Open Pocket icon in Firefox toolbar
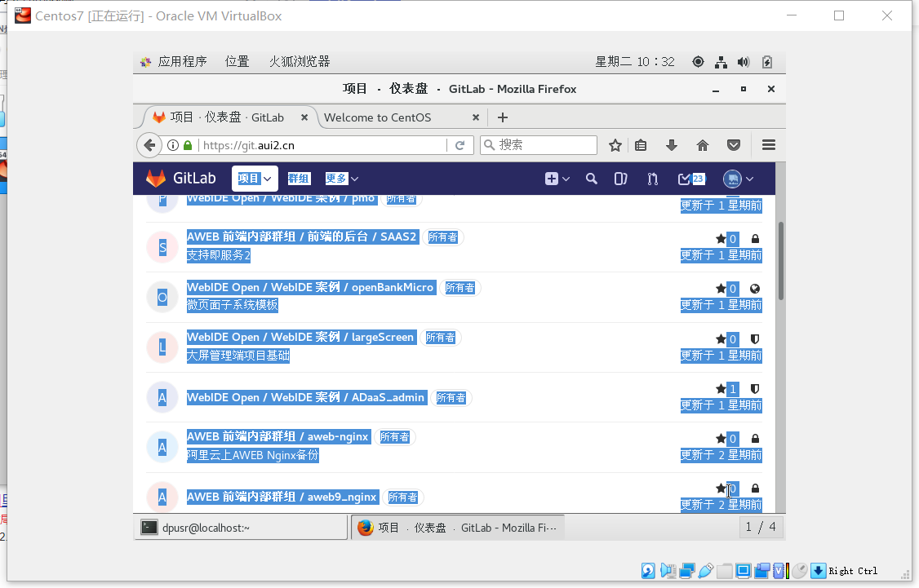The width and height of the screenshot is (919, 588). pyautogui.click(x=733, y=145)
